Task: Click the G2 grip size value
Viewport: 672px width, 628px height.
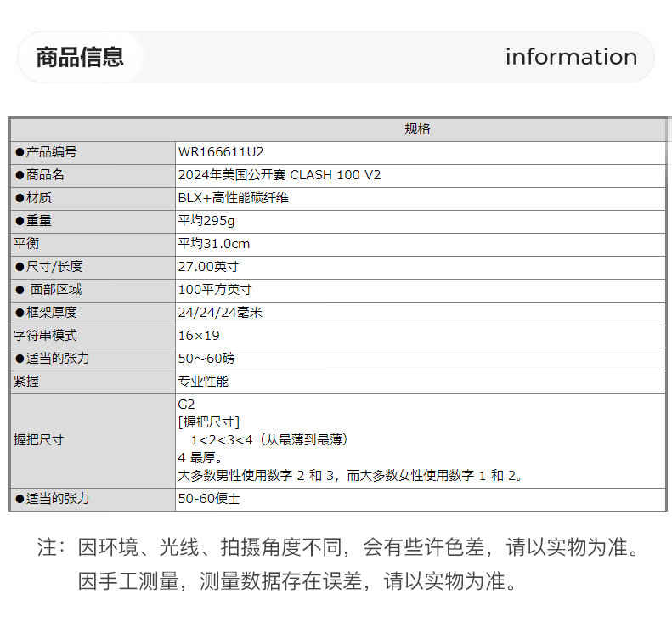Action: point(187,405)
